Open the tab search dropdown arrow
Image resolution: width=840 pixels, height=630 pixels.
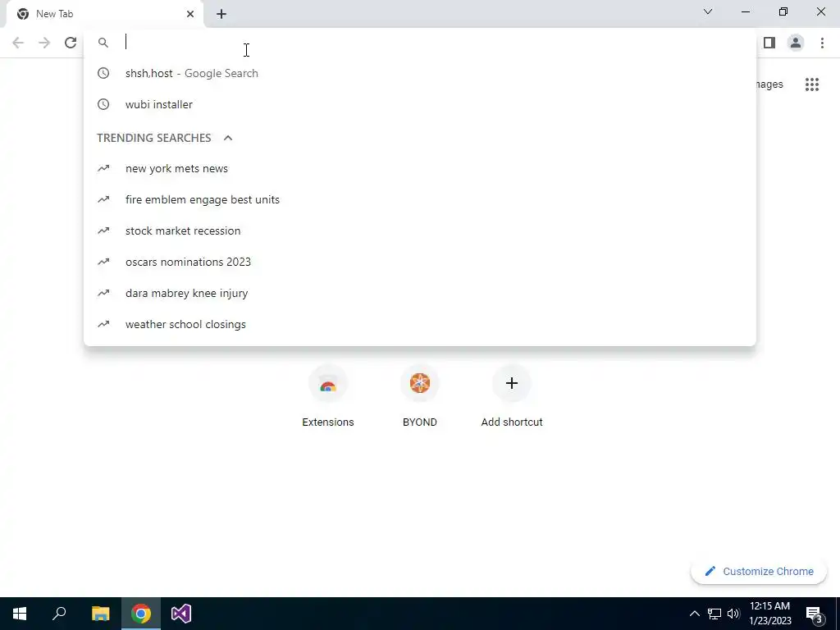point(708,11)
